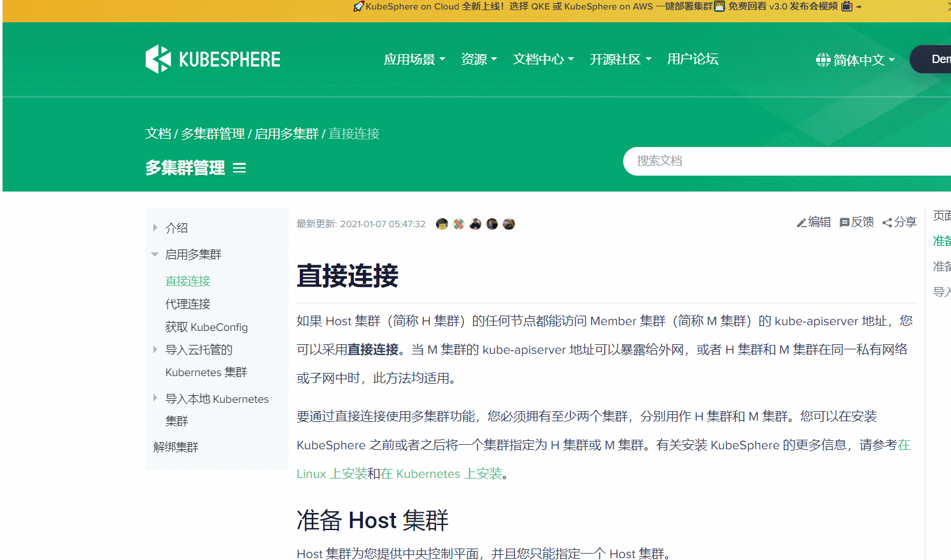Screen dimensions: 951x560
Task: Click the 搜索文档 search field
Action: 787,161
